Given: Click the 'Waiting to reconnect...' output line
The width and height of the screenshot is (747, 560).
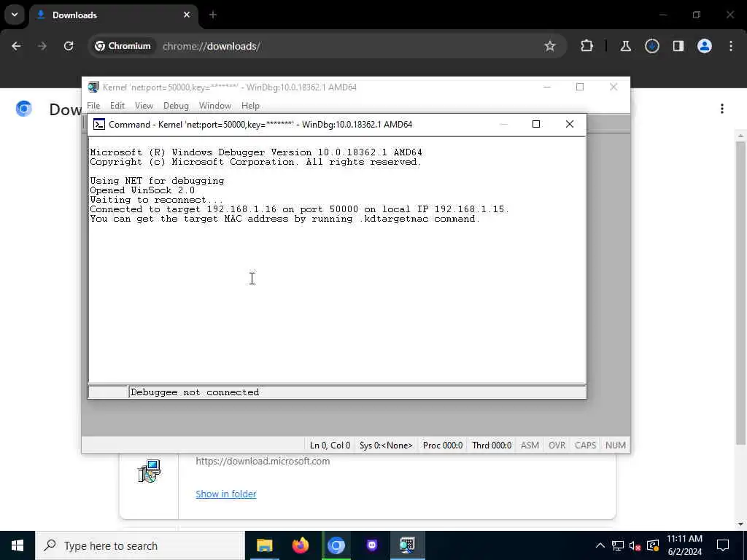Looking at the screenshot, I should (156, 200).
